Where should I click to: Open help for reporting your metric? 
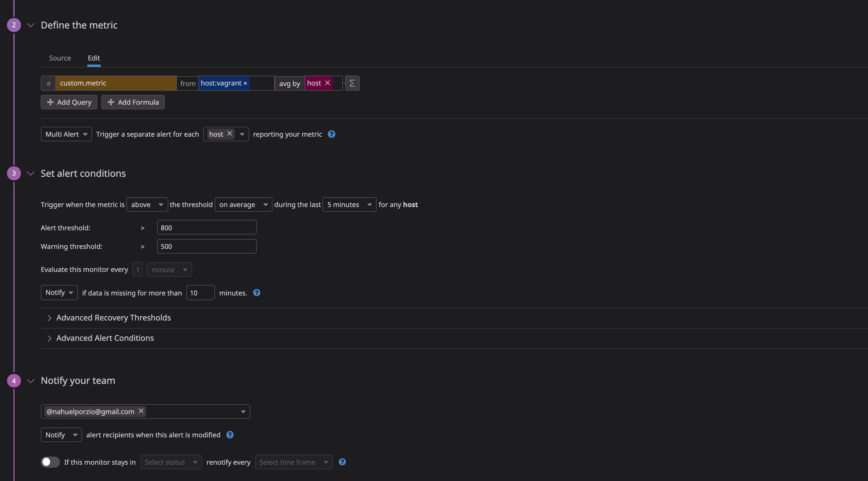point(332,134)
